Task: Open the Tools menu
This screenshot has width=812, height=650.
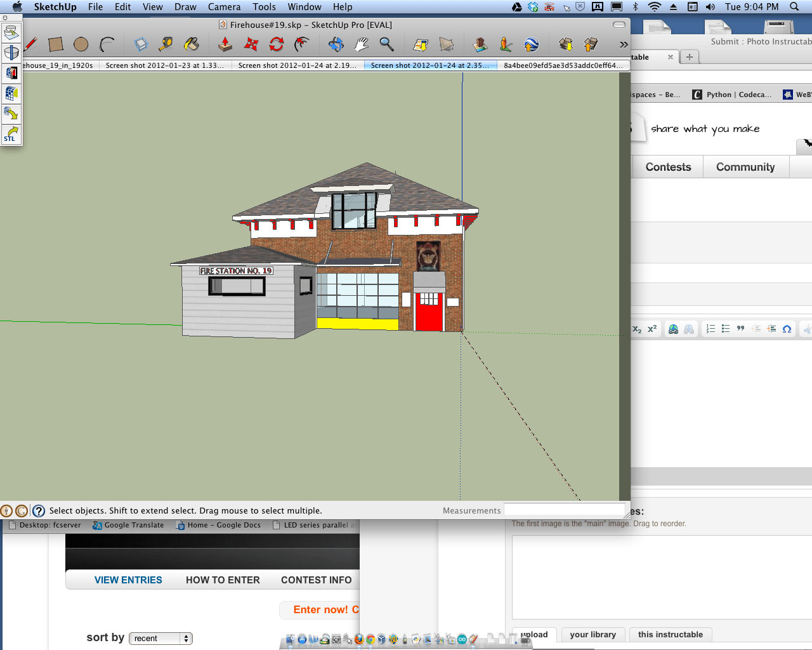Action: pos(264,7)
